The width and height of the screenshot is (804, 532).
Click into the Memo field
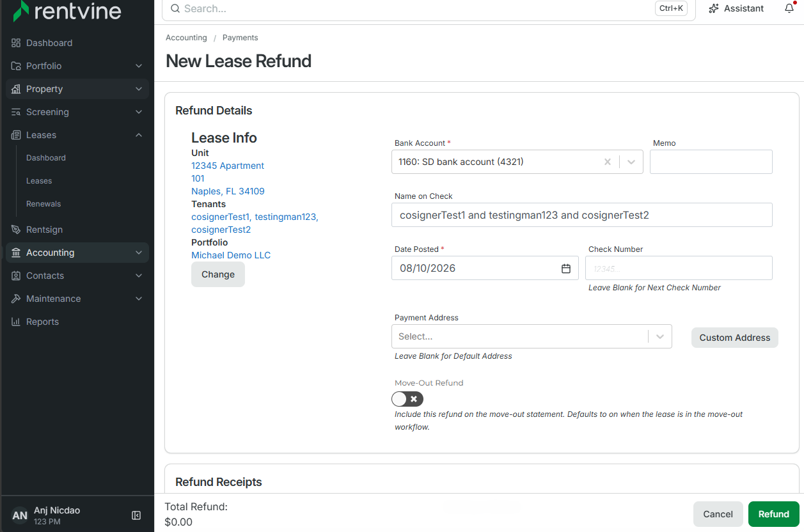(711, 162)
